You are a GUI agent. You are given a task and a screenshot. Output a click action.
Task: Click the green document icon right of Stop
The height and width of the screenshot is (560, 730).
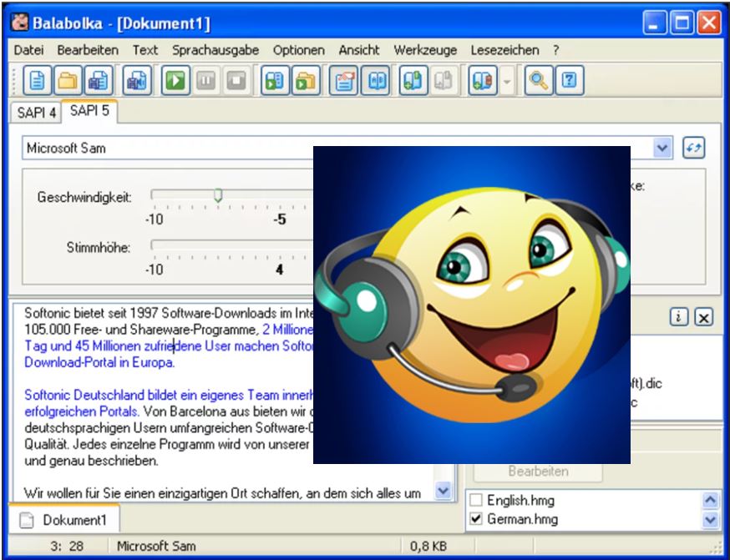click(x=275, y=80)
